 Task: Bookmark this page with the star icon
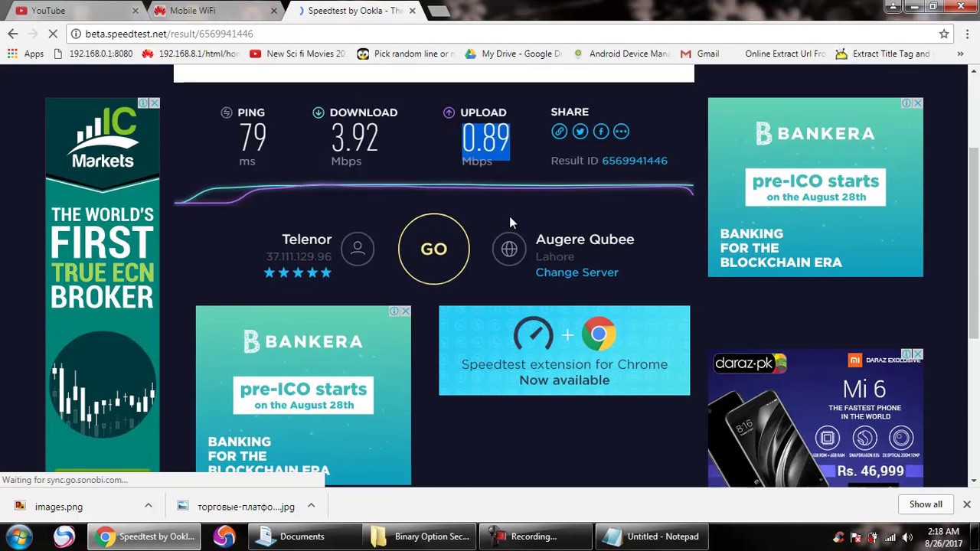pyautogui.click(x=944, y=34)
